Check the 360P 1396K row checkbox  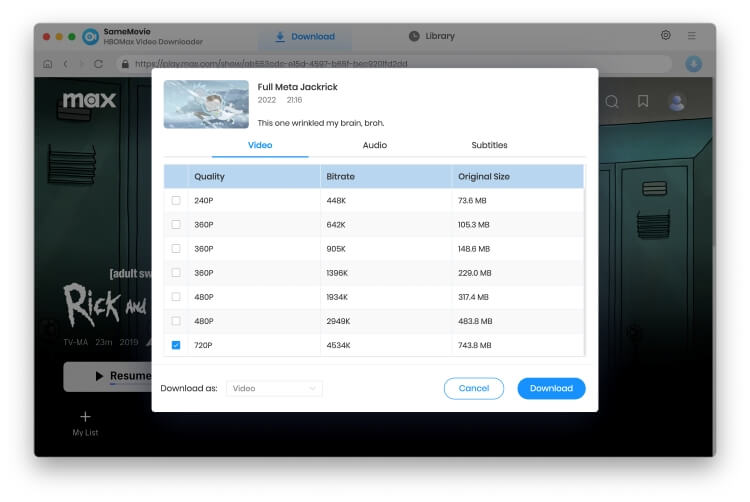(176, 273)
